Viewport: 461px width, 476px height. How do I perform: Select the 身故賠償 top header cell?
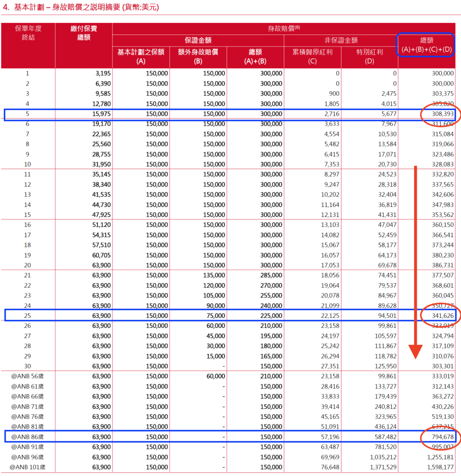(x=283, y=28)
